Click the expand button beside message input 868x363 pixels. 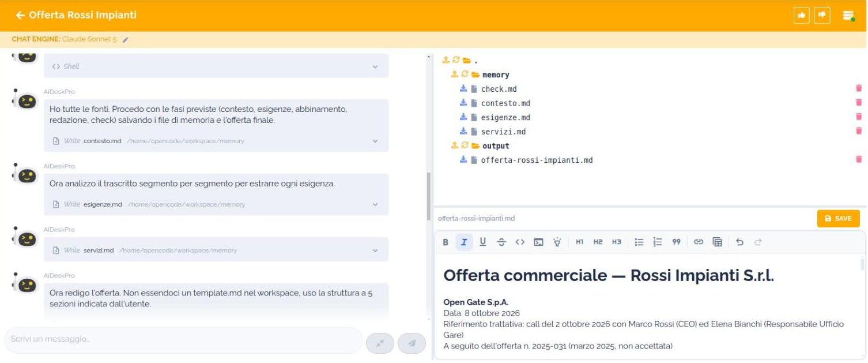(x=380, y=343)
